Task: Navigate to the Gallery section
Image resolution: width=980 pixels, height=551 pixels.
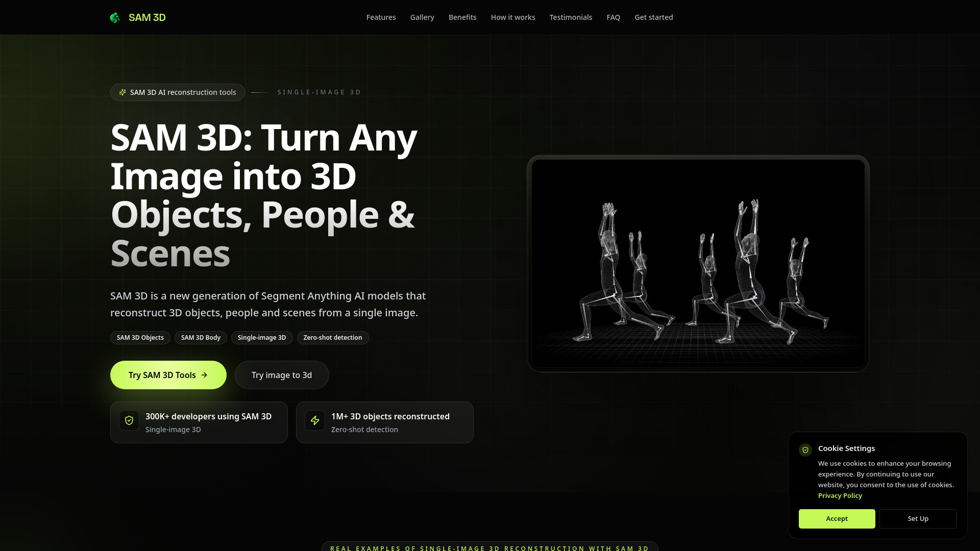Action: pyautogui.click(x=422, y=17)
